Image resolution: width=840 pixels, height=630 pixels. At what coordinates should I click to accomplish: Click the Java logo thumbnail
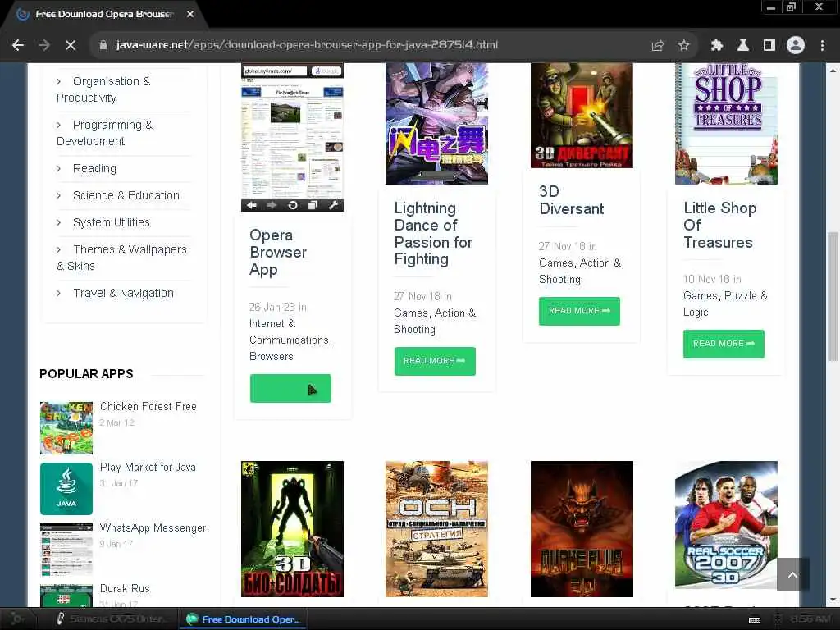point(66,489)
